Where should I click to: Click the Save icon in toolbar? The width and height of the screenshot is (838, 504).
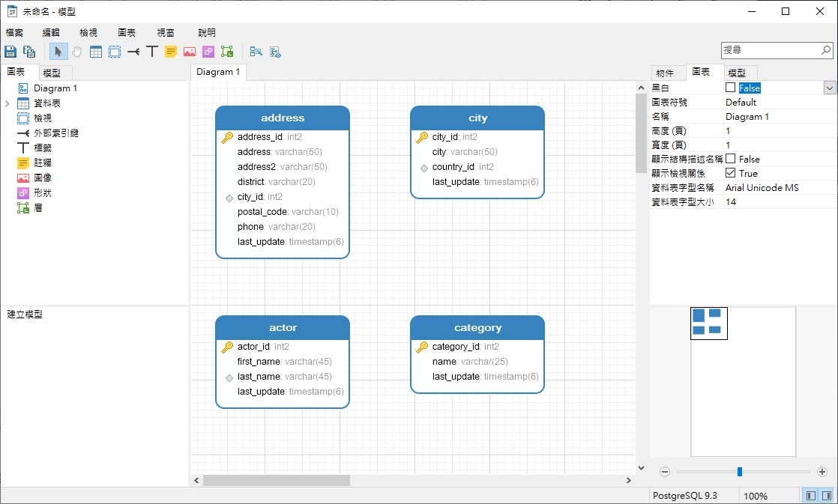(x=10, y=52)
